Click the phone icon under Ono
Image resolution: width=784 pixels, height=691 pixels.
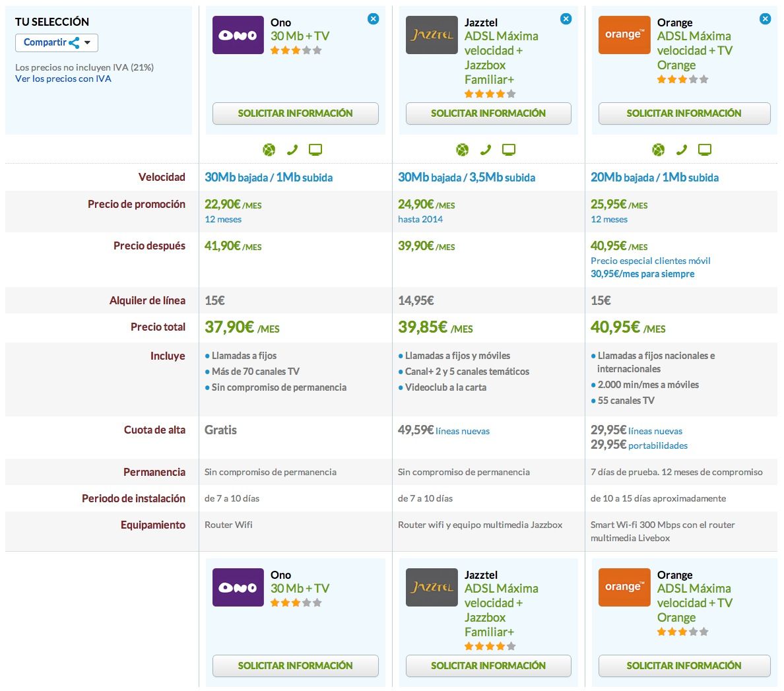(292, 150)
